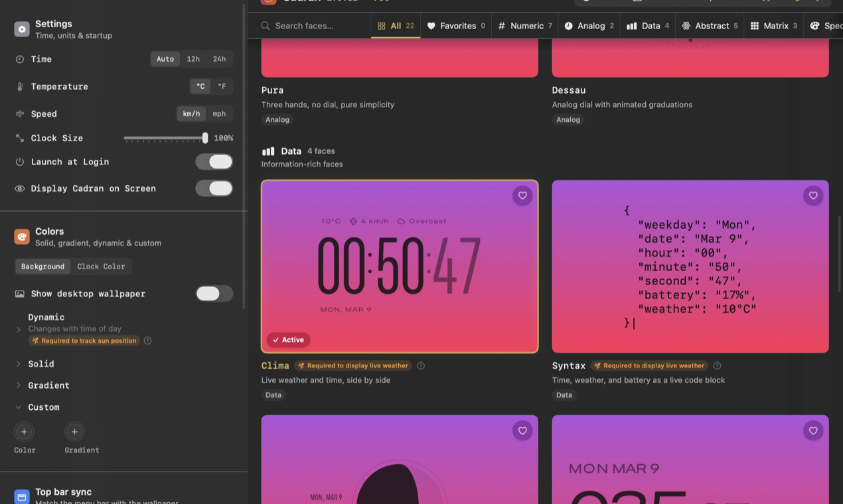Select the Clima clock face preview

pos(400,267)
